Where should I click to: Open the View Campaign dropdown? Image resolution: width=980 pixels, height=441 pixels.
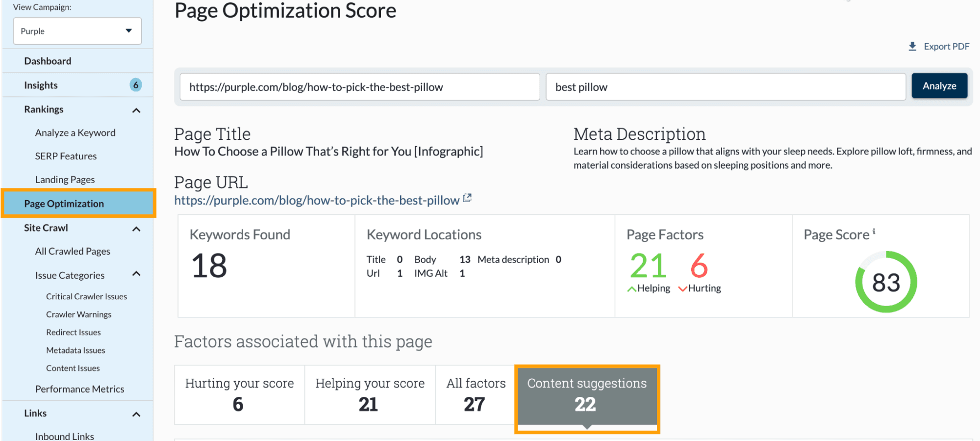[77, 31]
